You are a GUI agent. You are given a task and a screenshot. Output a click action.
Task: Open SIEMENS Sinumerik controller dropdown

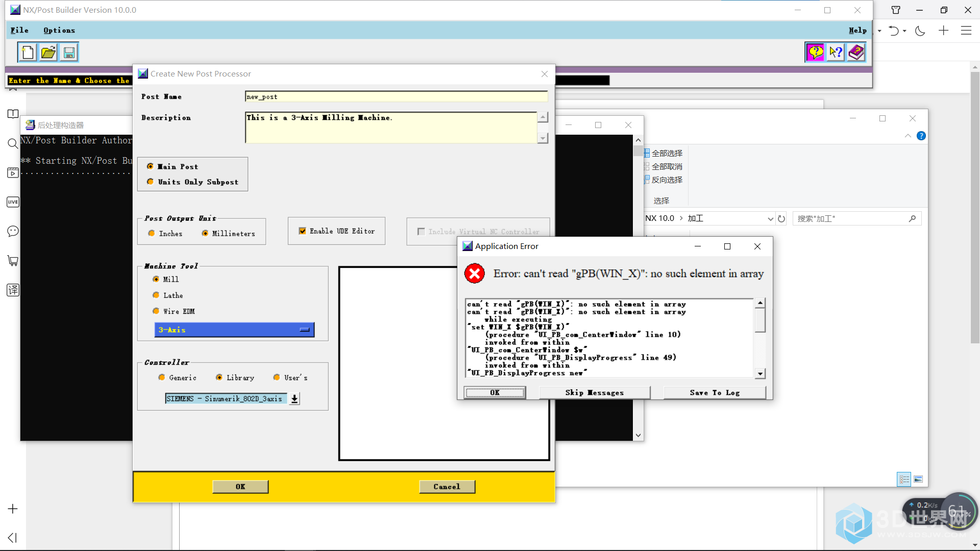(x=295, y=398)
